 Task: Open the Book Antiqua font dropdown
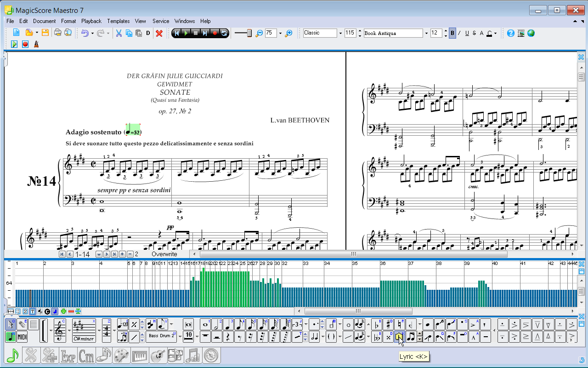pos(426,33)
